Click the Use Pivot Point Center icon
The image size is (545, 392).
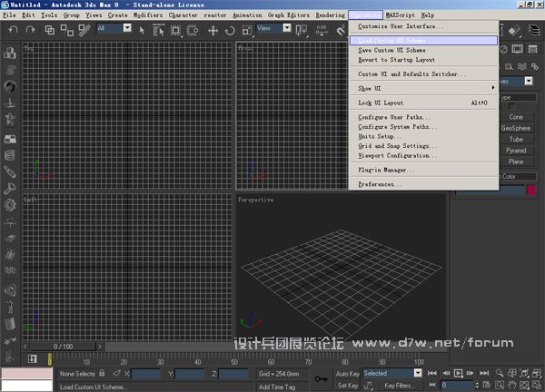302,30
